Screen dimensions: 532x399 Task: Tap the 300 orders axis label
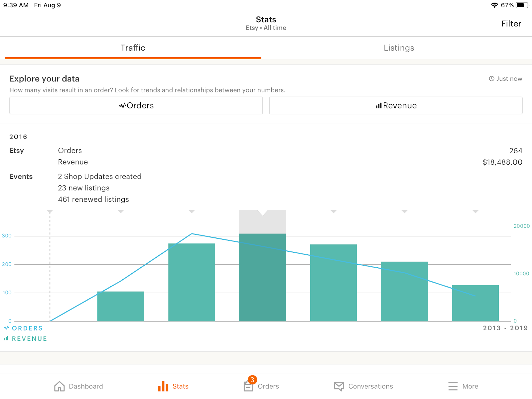(7, 236)
